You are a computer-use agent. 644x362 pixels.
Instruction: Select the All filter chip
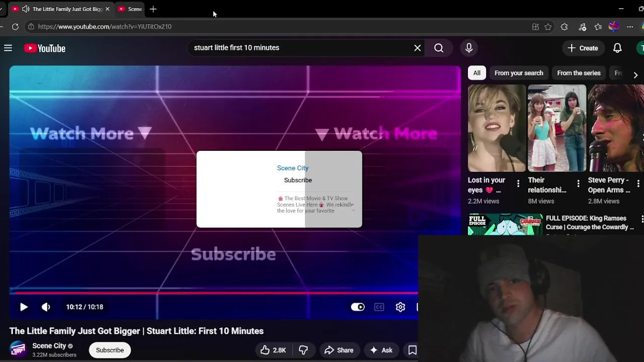[x=476, y=73]
